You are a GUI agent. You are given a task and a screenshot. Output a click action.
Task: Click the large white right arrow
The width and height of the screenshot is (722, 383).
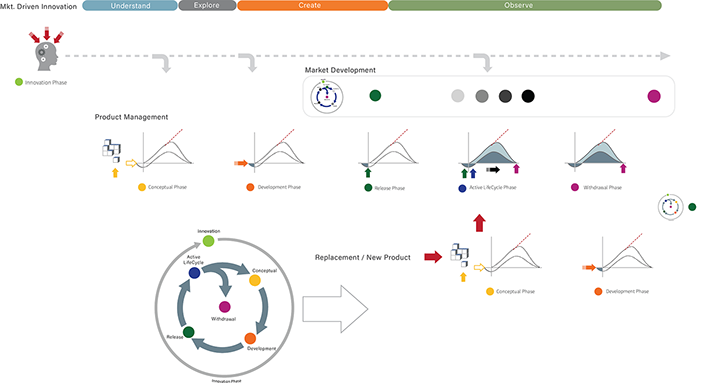335,309
